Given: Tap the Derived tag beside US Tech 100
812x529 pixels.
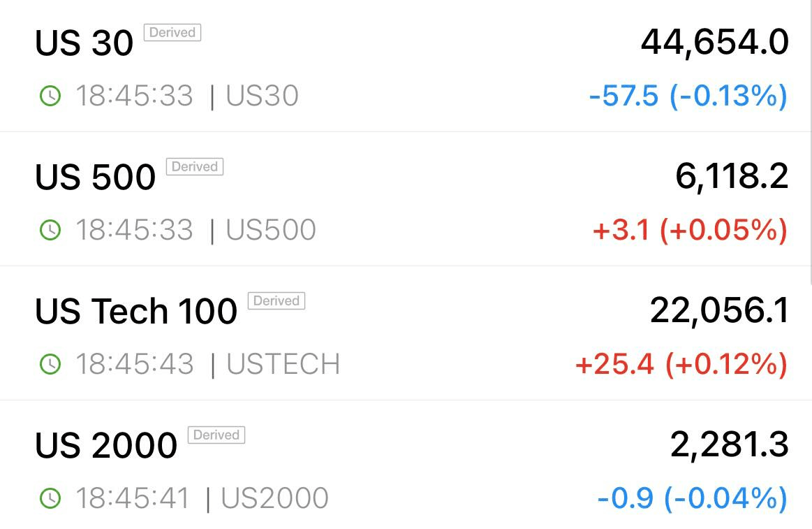Looking at the screenshot, I should 276,301.
